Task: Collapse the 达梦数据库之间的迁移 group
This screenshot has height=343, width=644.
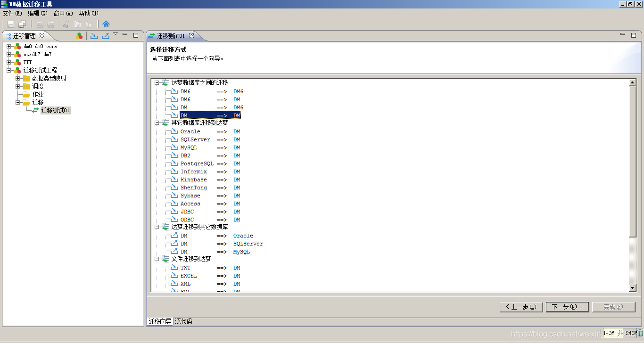Action: click(157, 82)
